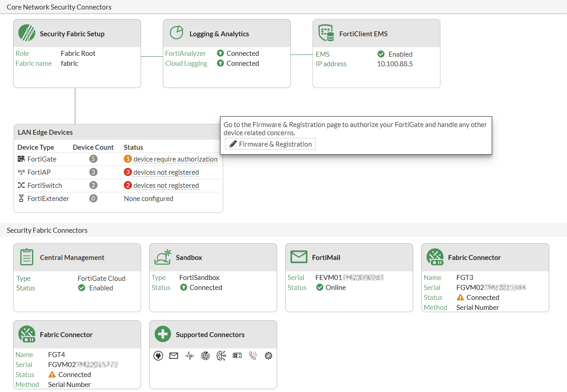Viewport: 567px width, 392px height.
Task: Click the Security Fabric Setup icon
Action: tap(27, 33)
